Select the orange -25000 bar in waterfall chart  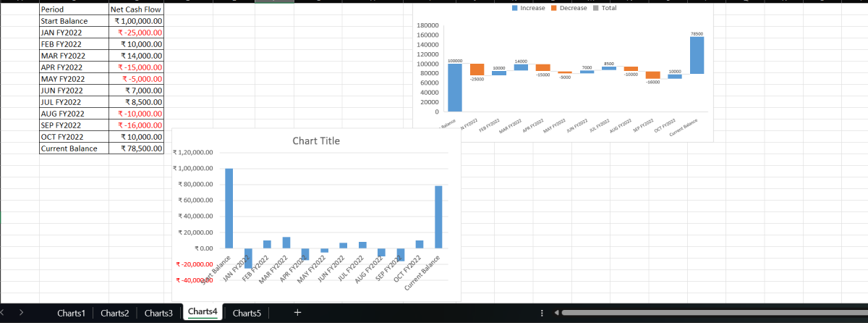477,70
